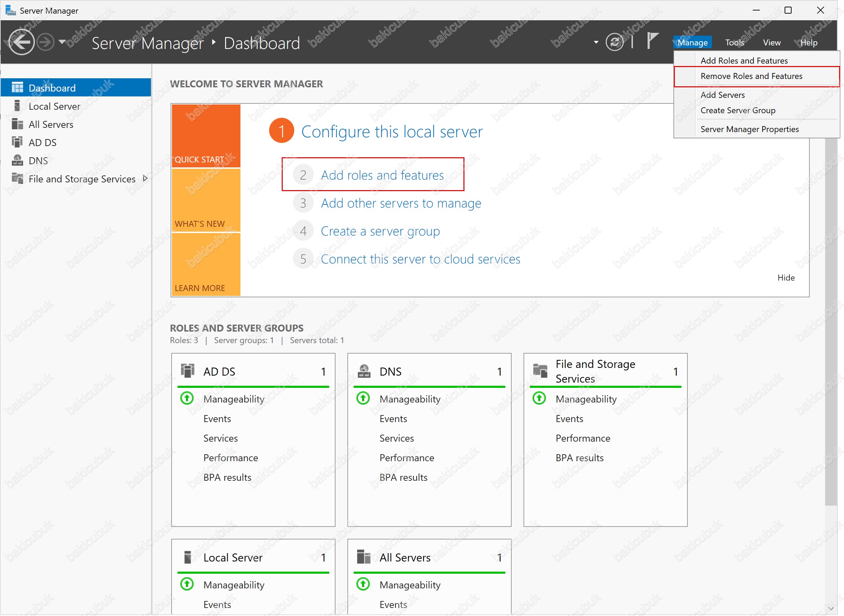Viewport: 844px width, 616px height.
Task: Click File and Storage Services tile icon
Action: (x=540, y=371)
